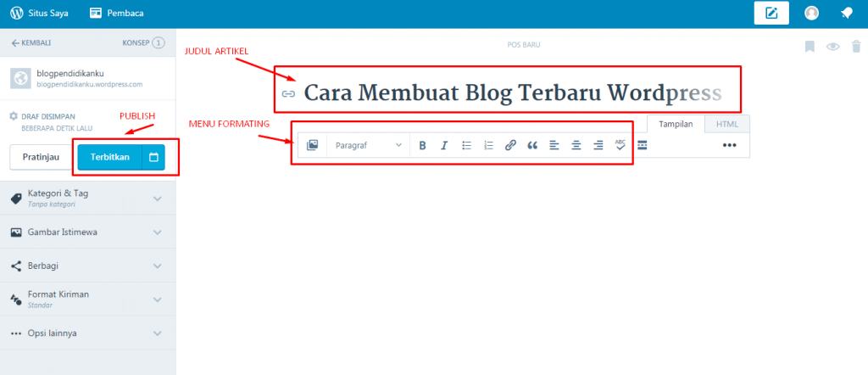Image resolution: width=868 pixels, height=375 pixels.
Task: Click the add media icon in toolbar
Action: 312,145
